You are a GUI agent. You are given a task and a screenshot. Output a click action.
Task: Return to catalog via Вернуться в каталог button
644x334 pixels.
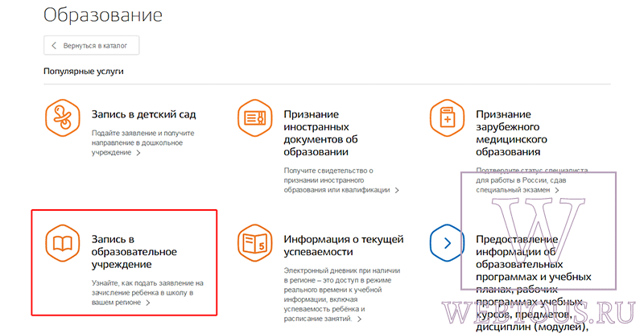tap(91, 45)
